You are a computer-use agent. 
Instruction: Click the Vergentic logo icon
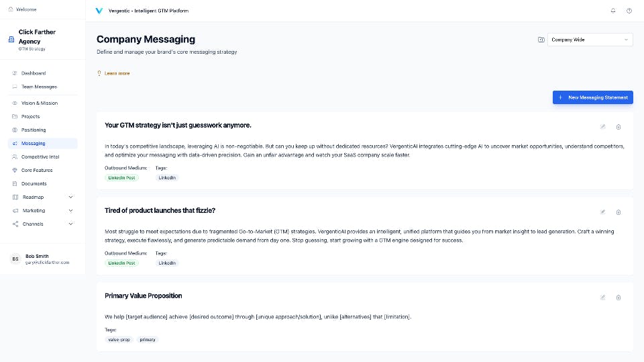point(99,11)
